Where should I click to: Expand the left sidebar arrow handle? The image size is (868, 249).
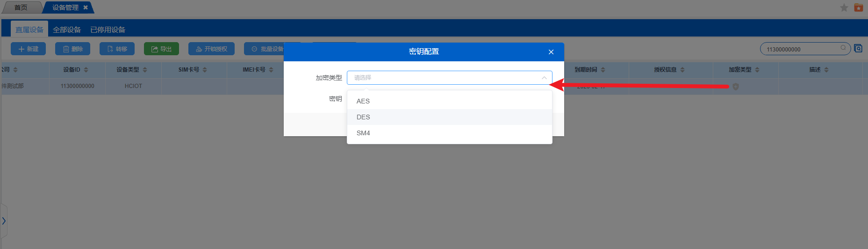(x=4, y=220)
